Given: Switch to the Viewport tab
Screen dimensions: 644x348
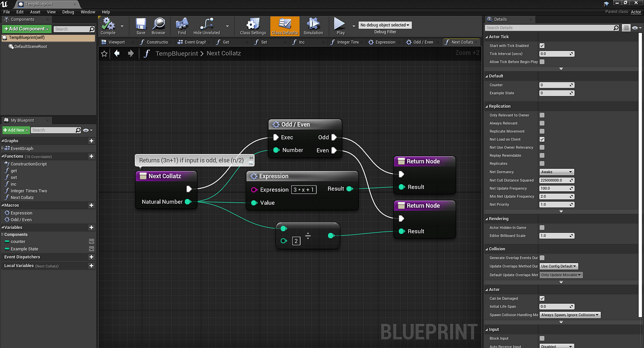Looking at the screenshot, I should coord(117,42).
